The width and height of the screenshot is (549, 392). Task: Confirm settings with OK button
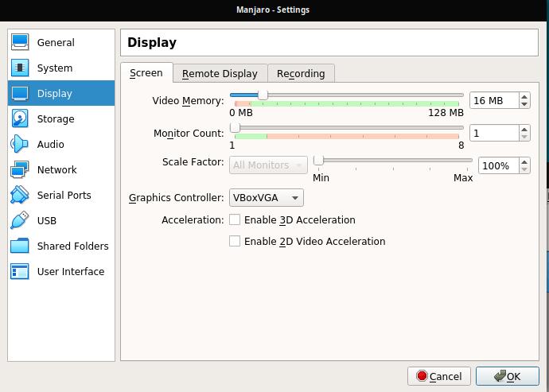[508, 376]
